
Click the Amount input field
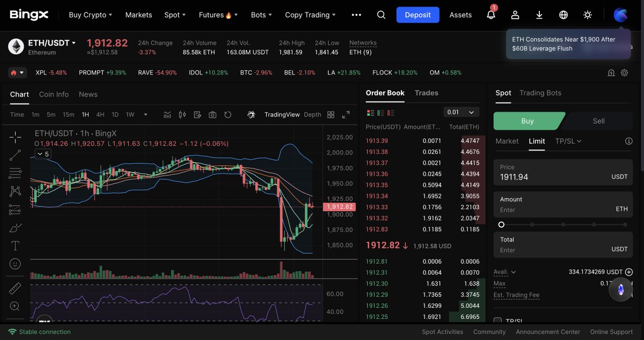click(x=563, y=204)
